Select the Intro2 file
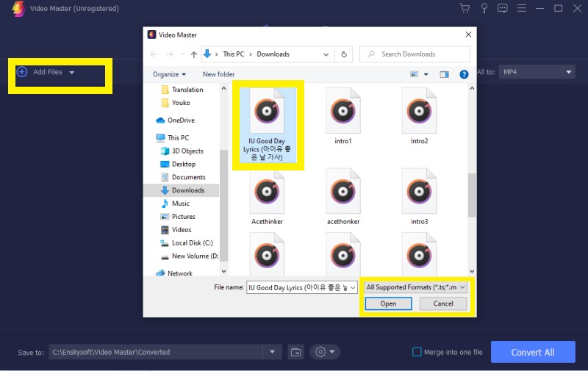 [419, 116]
